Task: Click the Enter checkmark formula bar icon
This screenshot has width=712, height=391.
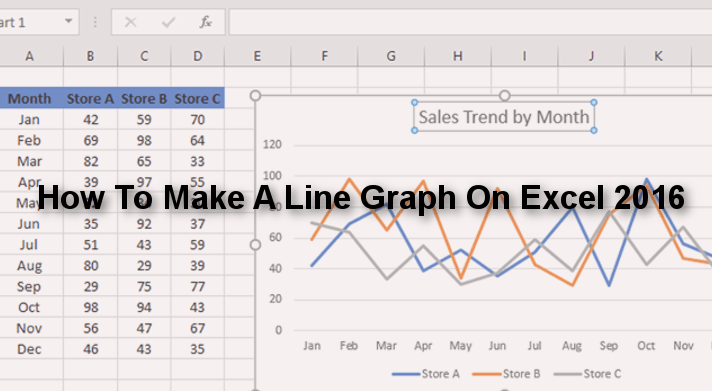Action: (x=168, y=22)
